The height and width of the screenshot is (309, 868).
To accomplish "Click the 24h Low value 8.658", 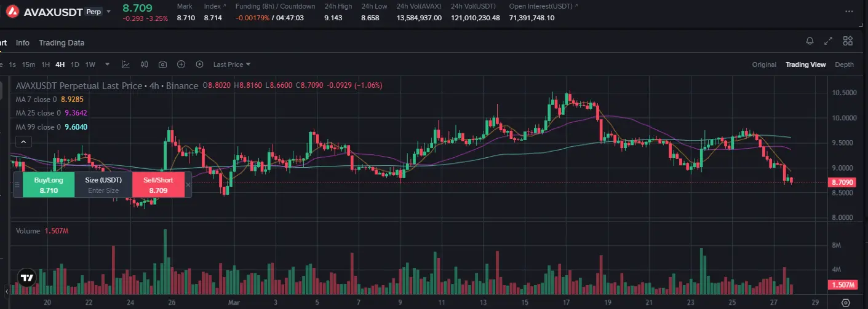I will [x=370, y=18].
